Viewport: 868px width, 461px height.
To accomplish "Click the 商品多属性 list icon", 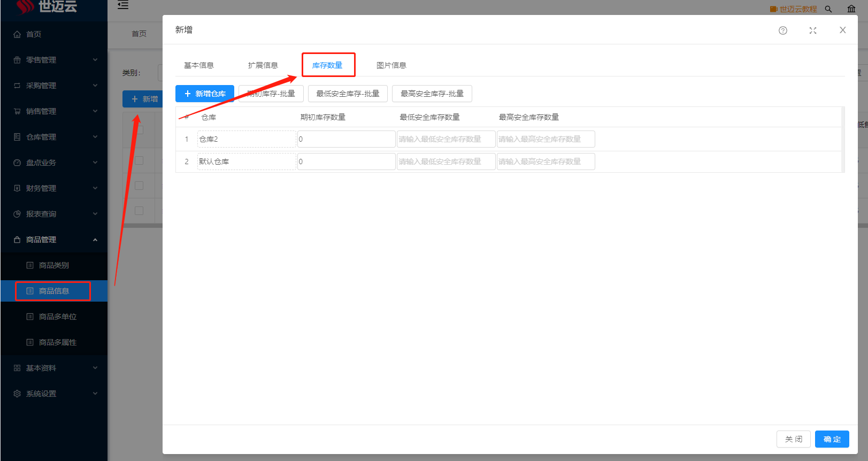I will pos(30,342).
